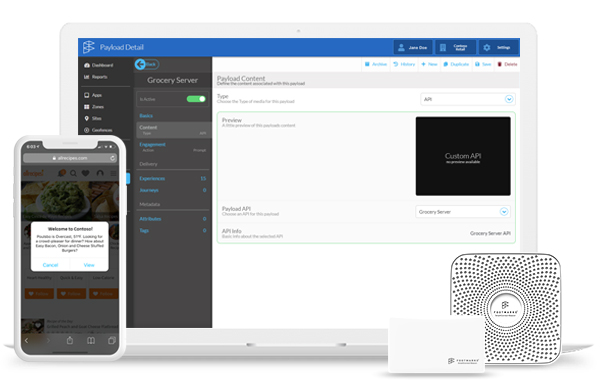The height and width of the screenshot is (380, 607).
Task: Open the Jane Doe user button
Action: tap(413, 47)
